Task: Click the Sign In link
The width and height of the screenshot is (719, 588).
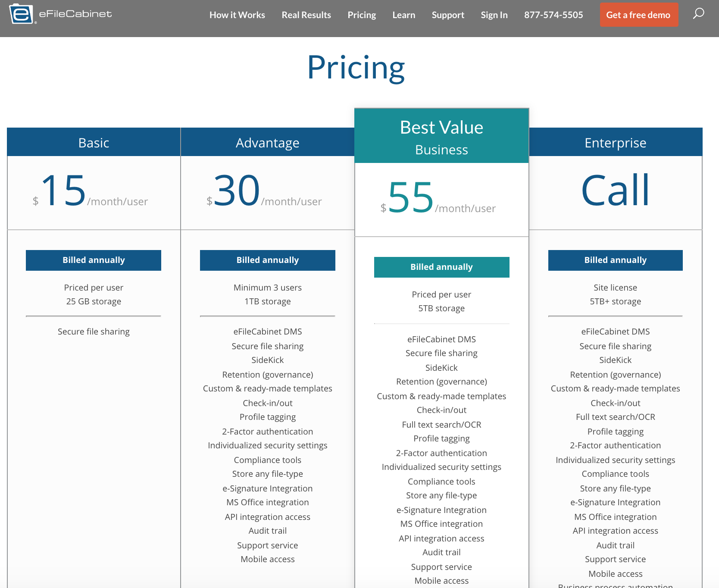Action: tap(494, 15)
